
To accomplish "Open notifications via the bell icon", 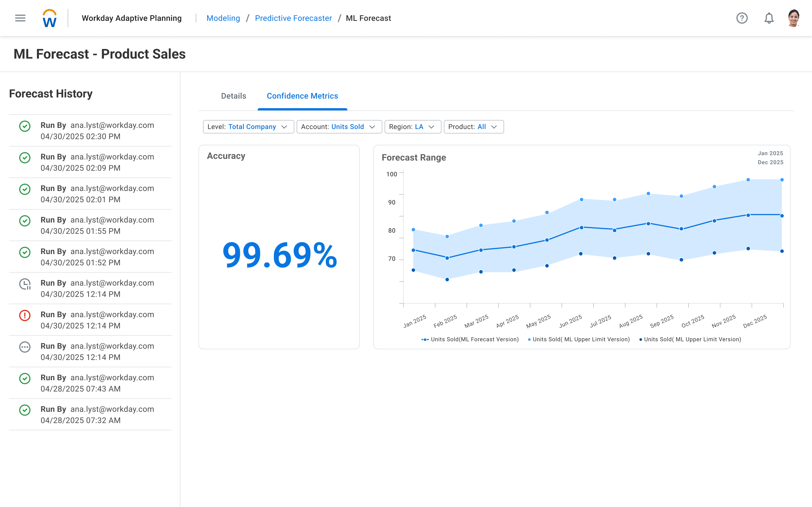I will point(769,18).
